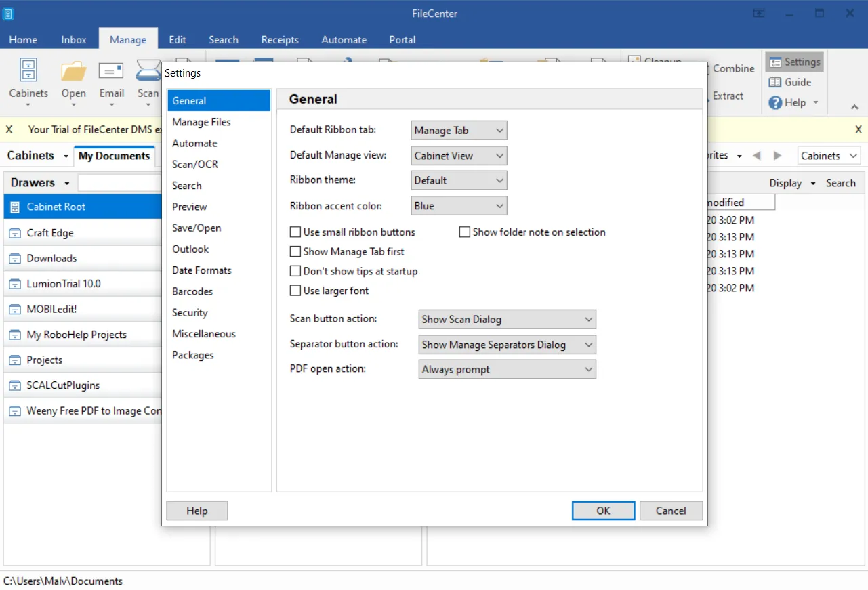
Task: Open the Default Ribbon tab dropdown
Action: click(x=459, y=131)
